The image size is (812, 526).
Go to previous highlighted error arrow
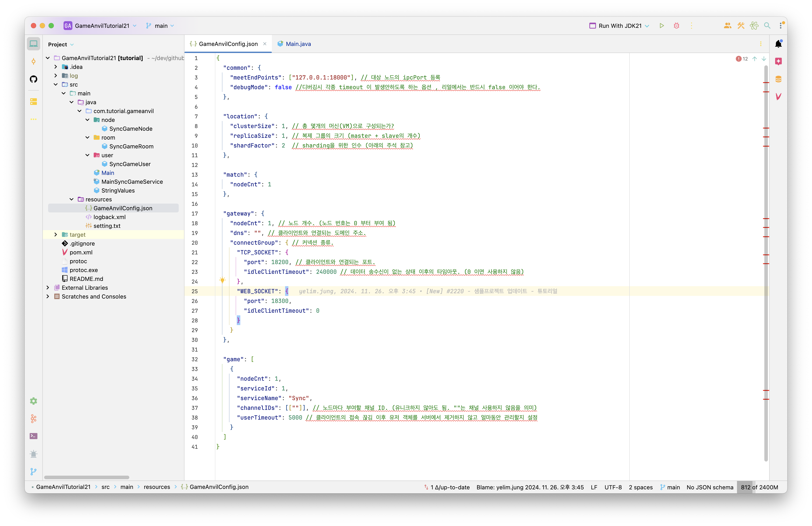tap(755, 59)
